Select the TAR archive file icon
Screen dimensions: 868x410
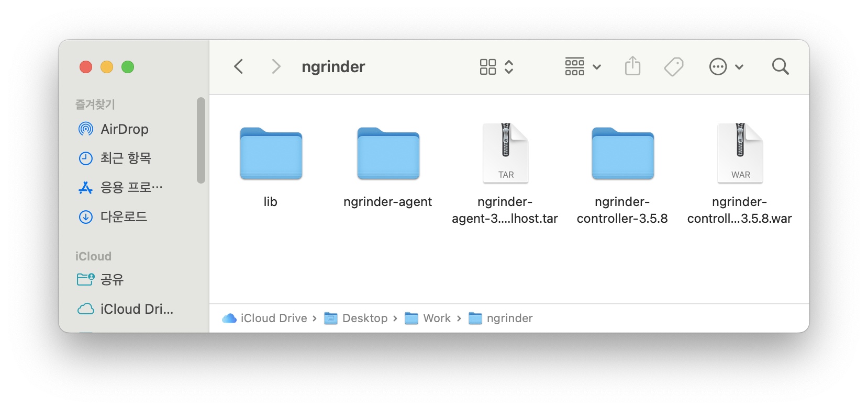pos(505,153)
